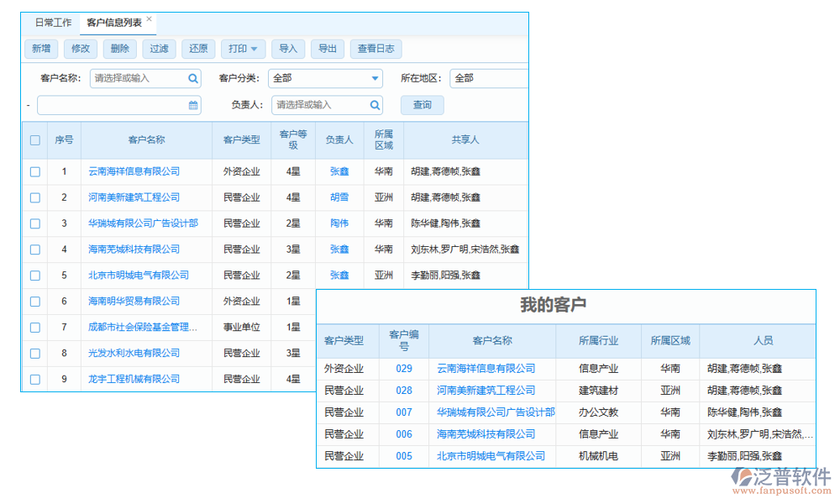Image resolution: width=840 pixels, height=504 pixels.
Task: Check the box for row 2 河南美新建筑工程公司
Action: click(35, 197)
